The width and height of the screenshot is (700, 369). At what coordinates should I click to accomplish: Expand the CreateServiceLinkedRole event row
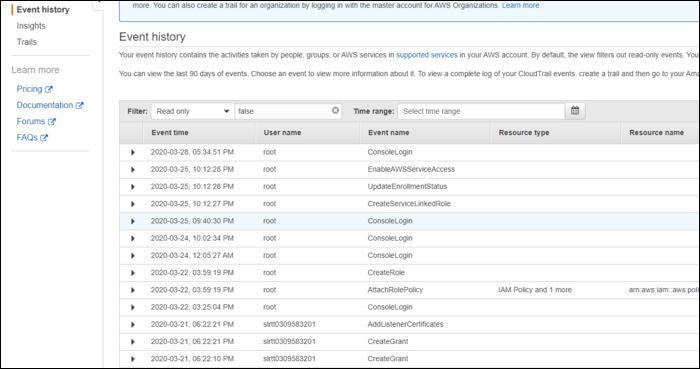133,204
